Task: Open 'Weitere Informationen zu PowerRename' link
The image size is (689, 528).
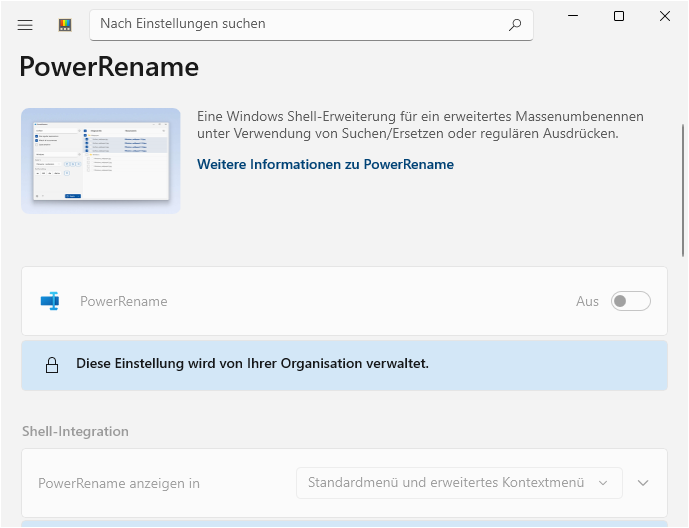Action: (x=326, y=164)
